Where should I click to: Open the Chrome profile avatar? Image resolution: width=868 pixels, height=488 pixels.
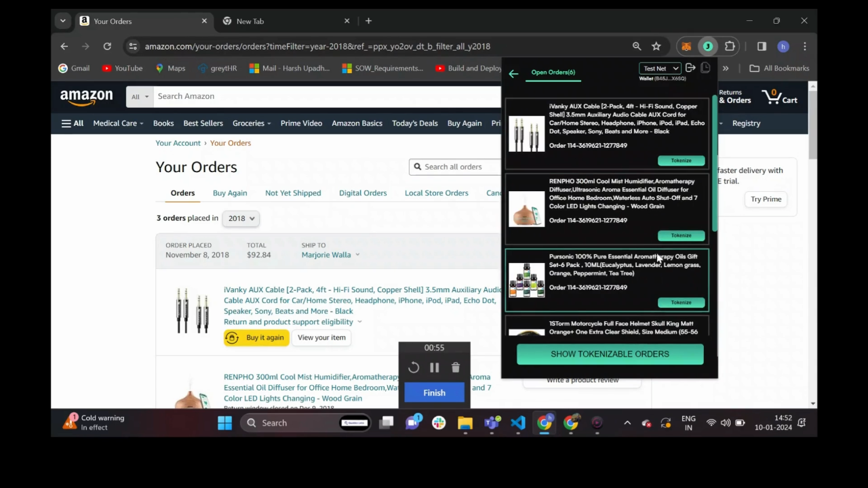pos(783,46)
